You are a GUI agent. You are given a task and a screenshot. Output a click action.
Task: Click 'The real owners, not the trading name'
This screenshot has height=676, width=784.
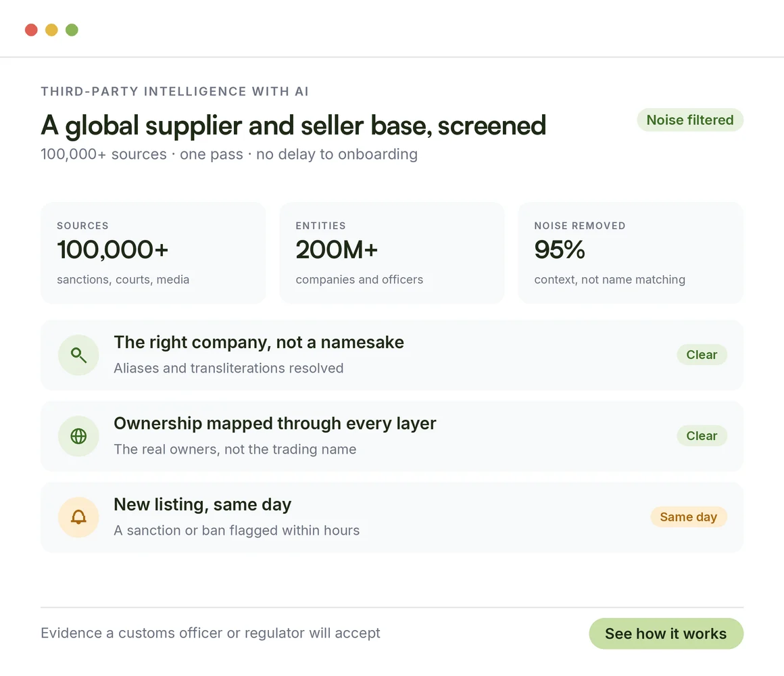tap(235, 449)
